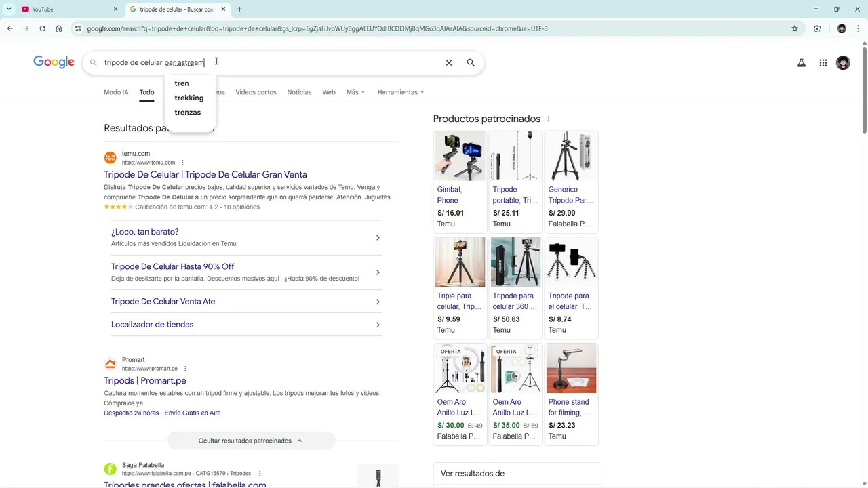Open Tripie para celular product at S/ 9.59
This screenshot has width=868, height=488.
tap(460, 287)
